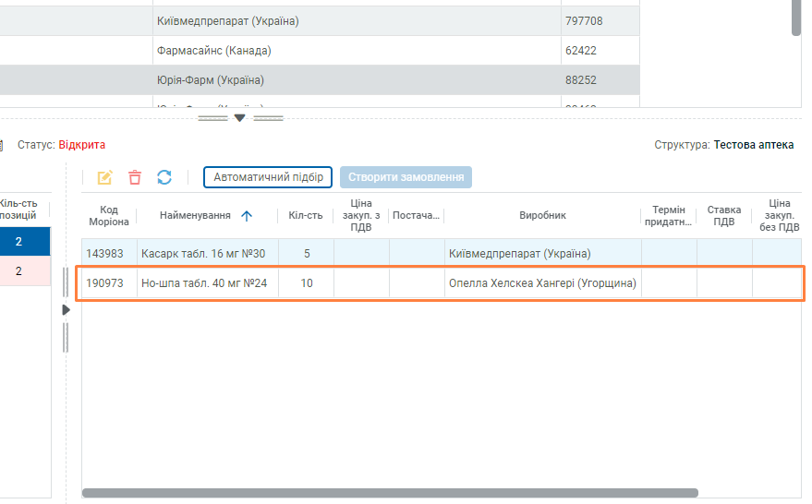Screen dimensions: 812x504
Task: Click the horizontal scrollbar under the lower table
Action: [390, 493]
